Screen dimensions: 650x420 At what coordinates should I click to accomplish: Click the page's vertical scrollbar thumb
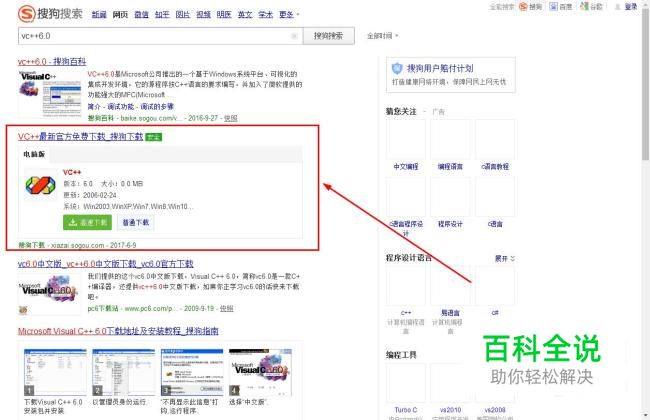click(x=646, y=83)
